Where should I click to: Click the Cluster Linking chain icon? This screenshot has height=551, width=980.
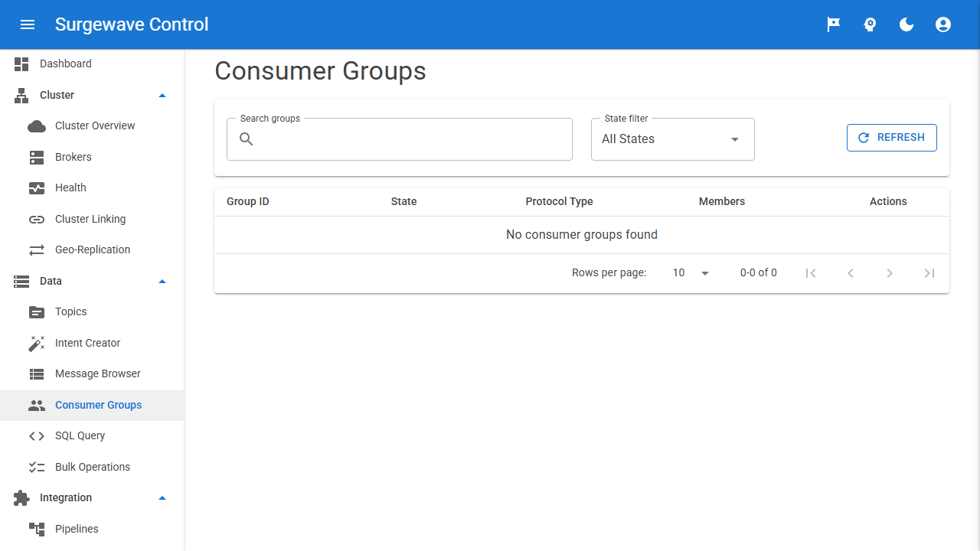pos(37,220)
